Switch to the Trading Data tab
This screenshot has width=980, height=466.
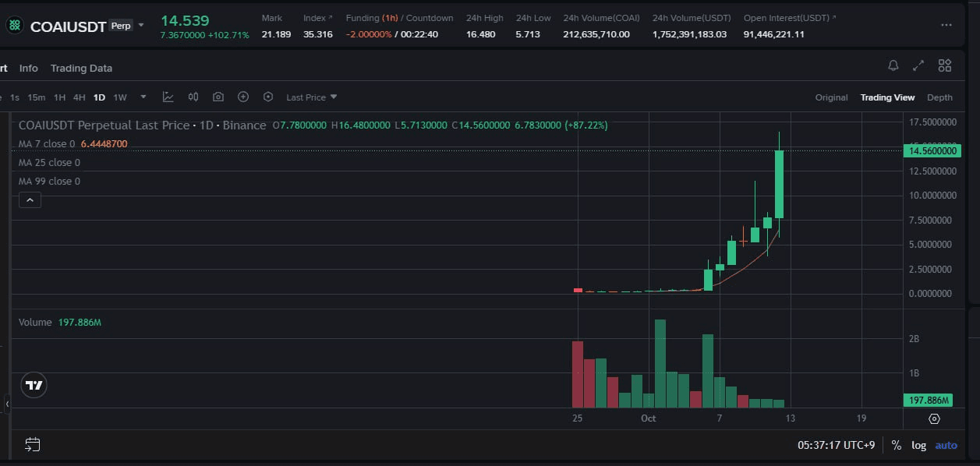point(81,68)
